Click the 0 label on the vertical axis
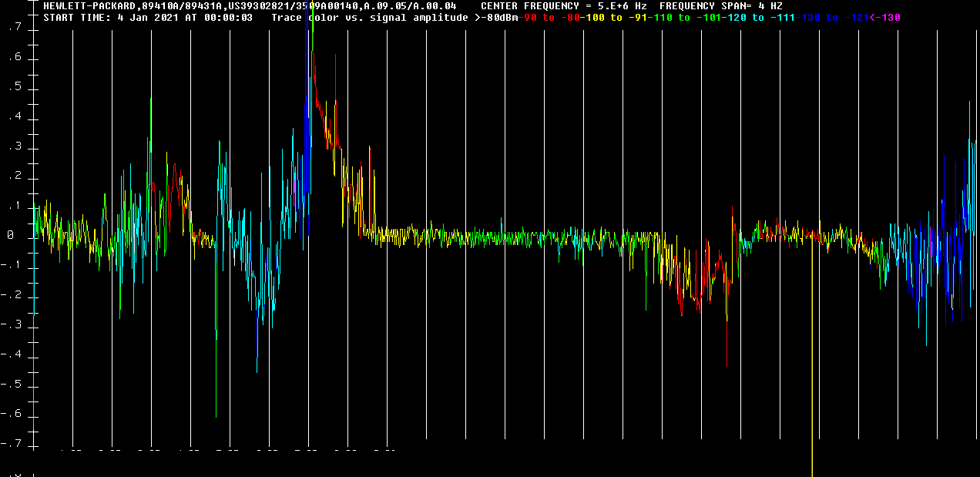 11,237
